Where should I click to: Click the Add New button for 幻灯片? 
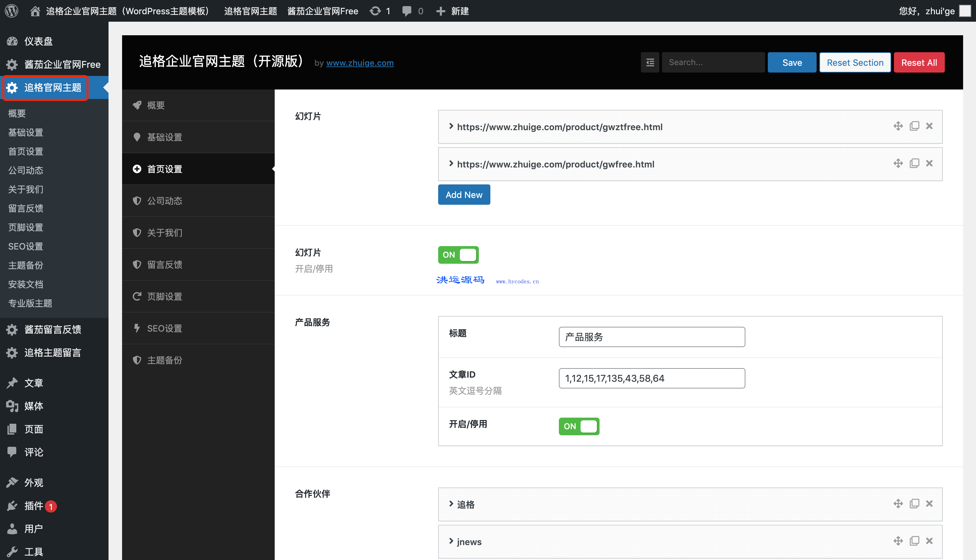pos(464,194)
